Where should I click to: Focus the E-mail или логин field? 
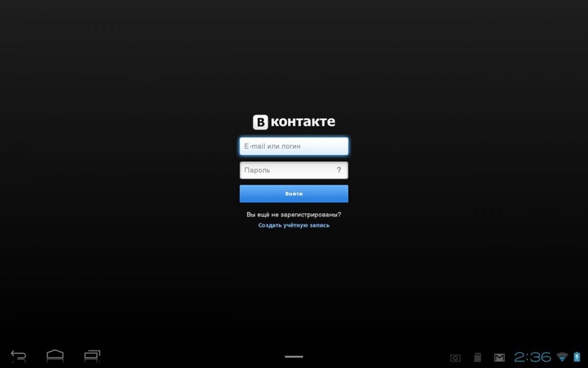[294, 146]
